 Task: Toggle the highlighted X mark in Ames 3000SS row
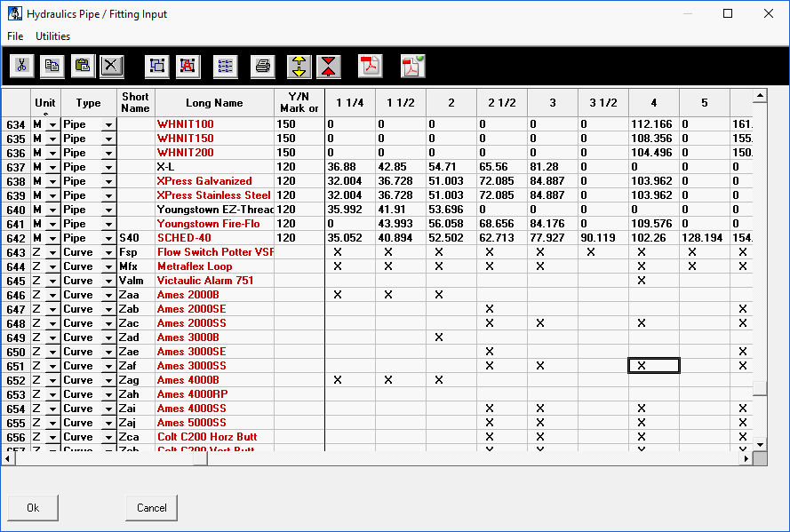[653, 366]
